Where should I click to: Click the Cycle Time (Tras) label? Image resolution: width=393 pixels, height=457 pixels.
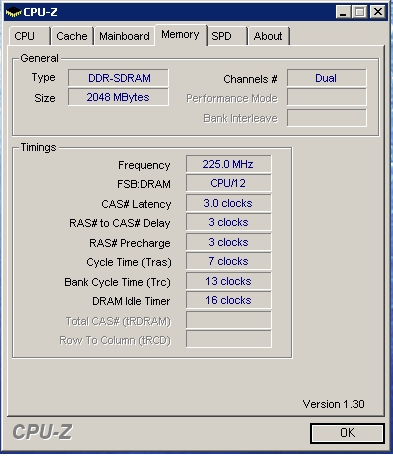coord(129,262)
